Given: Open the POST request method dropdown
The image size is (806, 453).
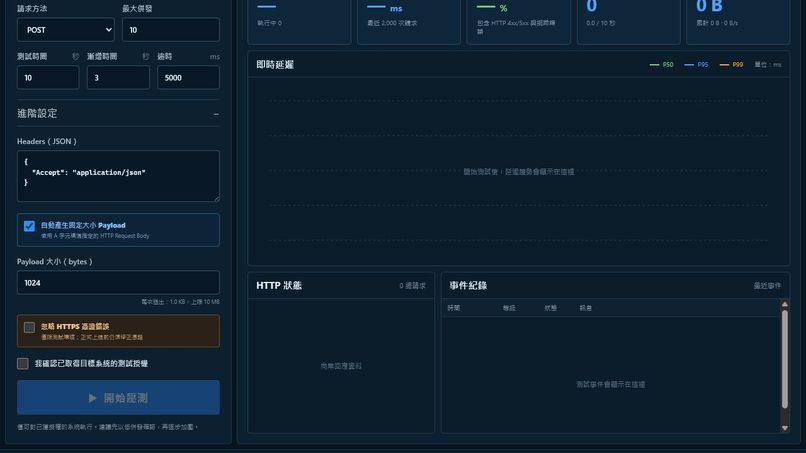Looking at the screenshot, I should point(66,30).
